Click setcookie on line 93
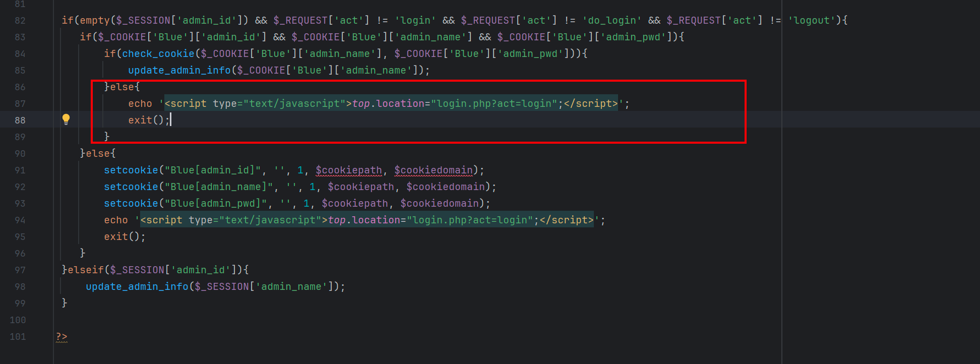The image size is (980, 364). [x=131, y=204]
